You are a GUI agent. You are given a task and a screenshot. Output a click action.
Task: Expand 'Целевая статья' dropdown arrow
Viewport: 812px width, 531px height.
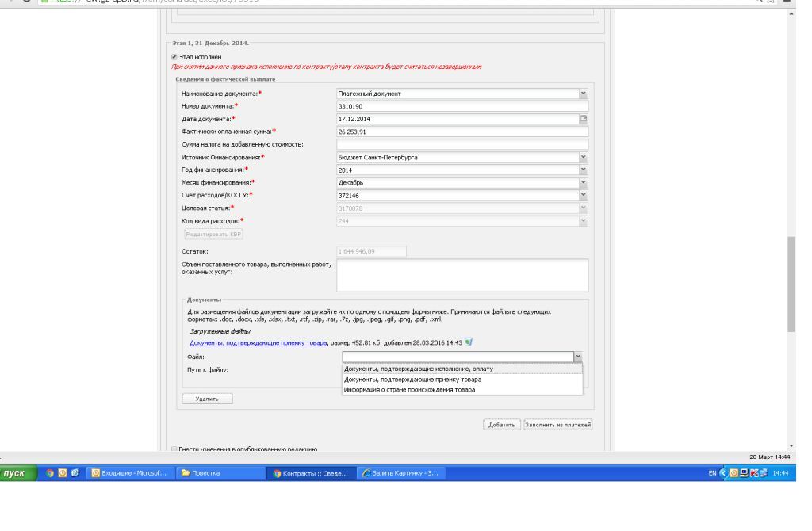point(583,208)
